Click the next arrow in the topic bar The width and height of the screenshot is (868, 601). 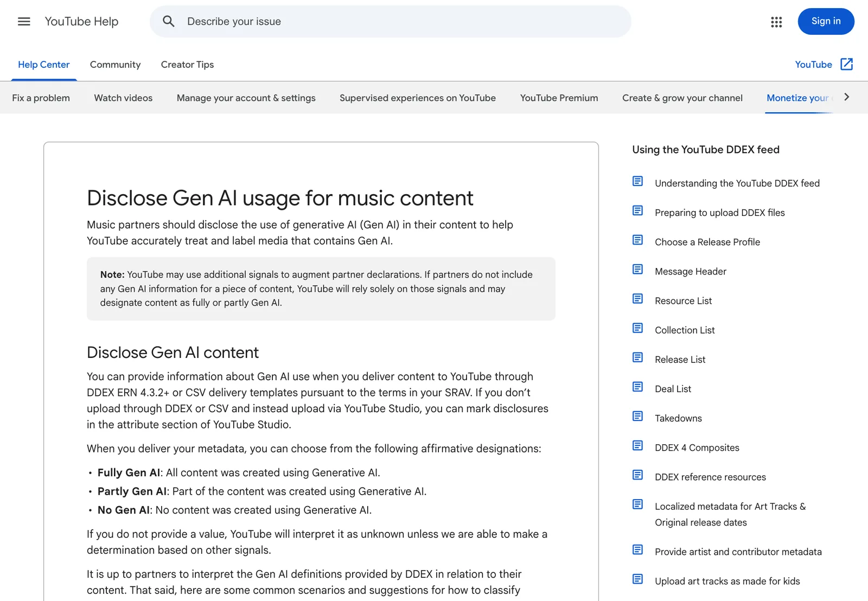click(846, 97)
